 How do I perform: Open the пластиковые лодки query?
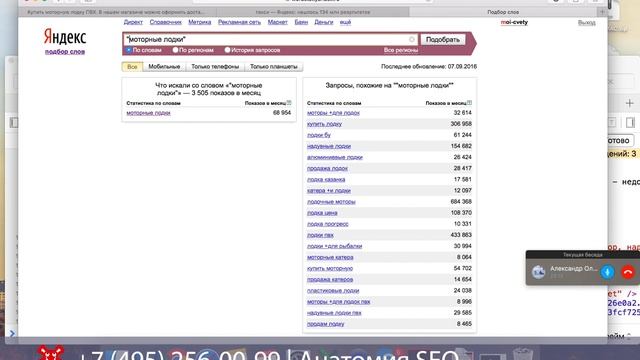coord(333,291)
